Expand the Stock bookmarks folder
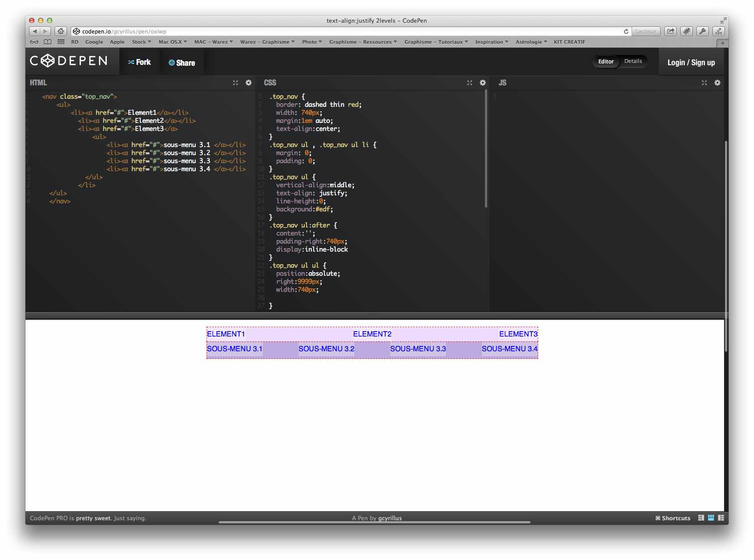Viewport: 754px width, 560px height. [x=141, y=42]
